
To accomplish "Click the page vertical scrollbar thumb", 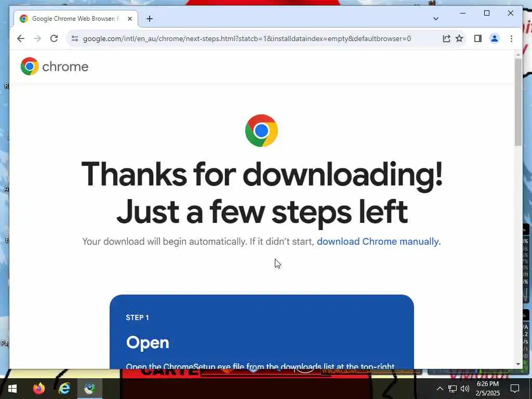I will coord(518,102).
